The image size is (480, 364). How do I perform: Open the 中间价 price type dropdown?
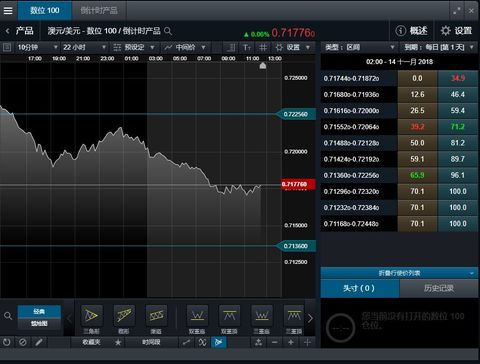[x=185, y=47]
